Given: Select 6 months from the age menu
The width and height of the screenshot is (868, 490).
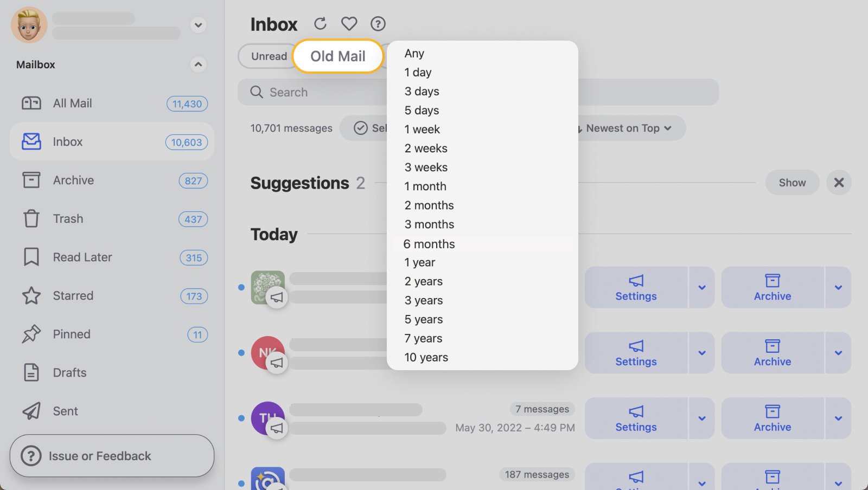Looking at the screenshot, I should click(x=429, y=244).
